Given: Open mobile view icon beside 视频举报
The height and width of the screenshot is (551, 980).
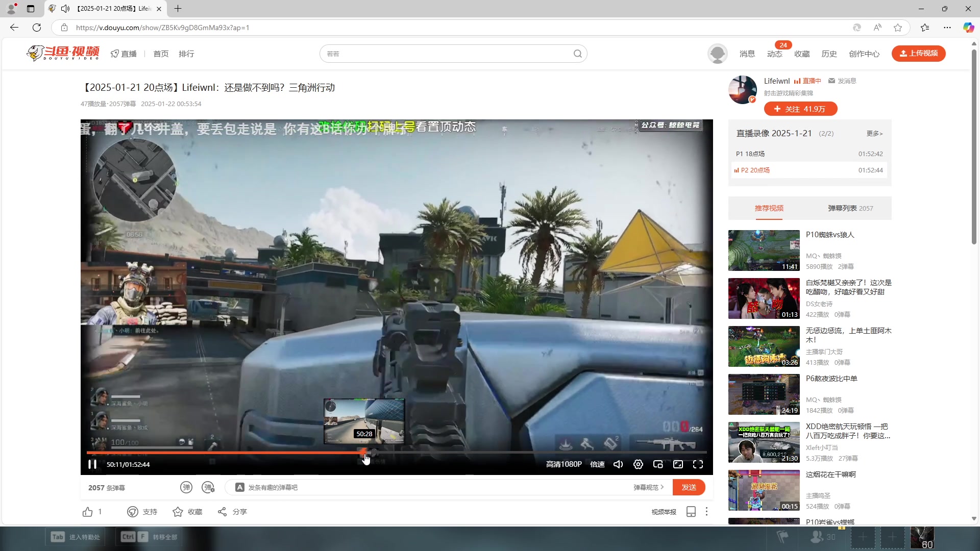Looking at the screenshot, I should tap(691, 512).
